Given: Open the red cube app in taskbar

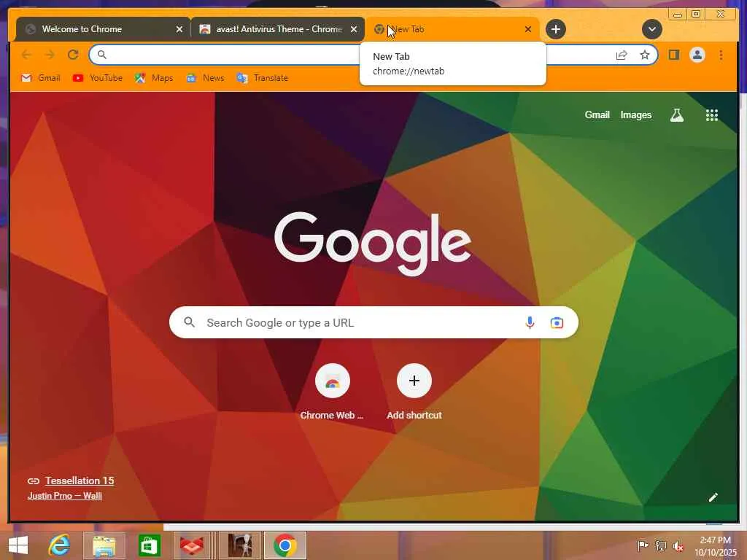Looking at the screenshot, I should tap(192, 545).
